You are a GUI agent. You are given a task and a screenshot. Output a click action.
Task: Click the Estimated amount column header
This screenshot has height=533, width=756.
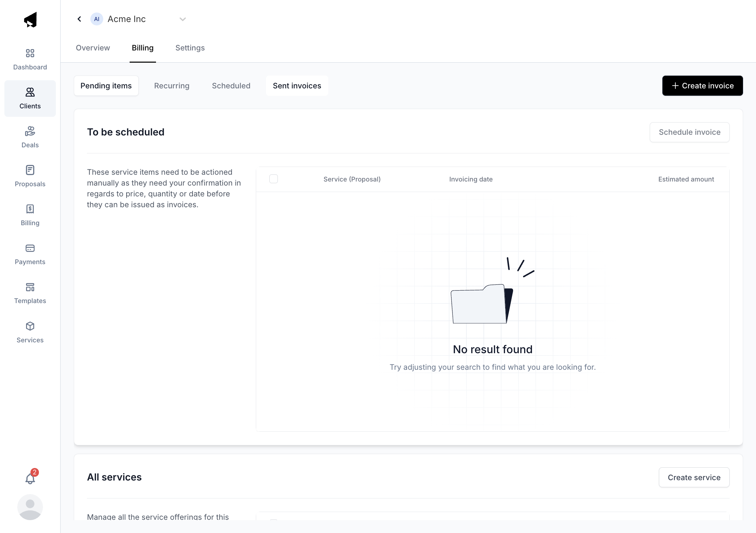tap(686, 179)
